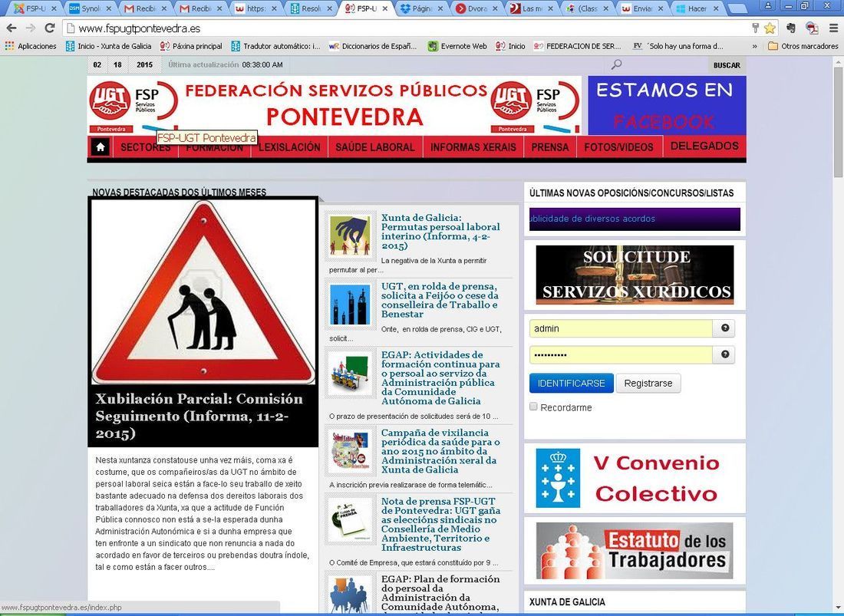
Task: Open the saved-password key icon in the address bar
Action: coord(756,28)
